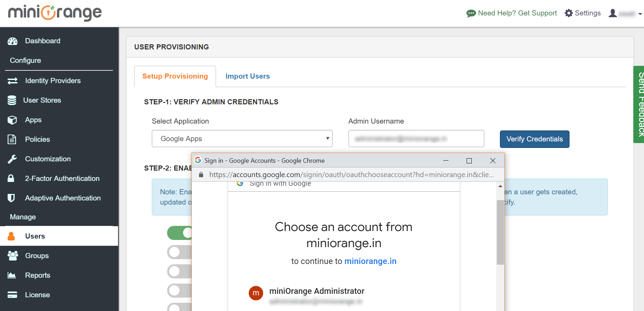Navigate to Apps via its sidebar icon
This screenshot has width=644, height=311.
click(x=12, y=120)
